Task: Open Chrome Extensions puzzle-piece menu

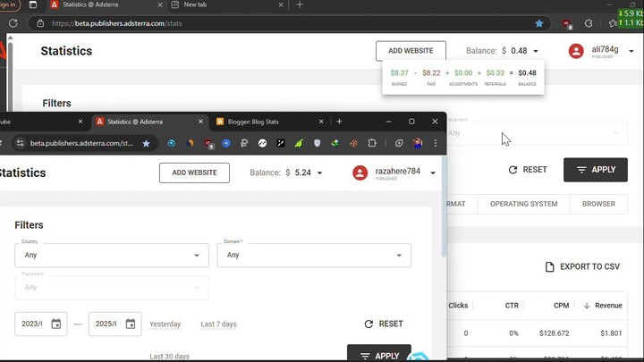Action: point(372,143)
